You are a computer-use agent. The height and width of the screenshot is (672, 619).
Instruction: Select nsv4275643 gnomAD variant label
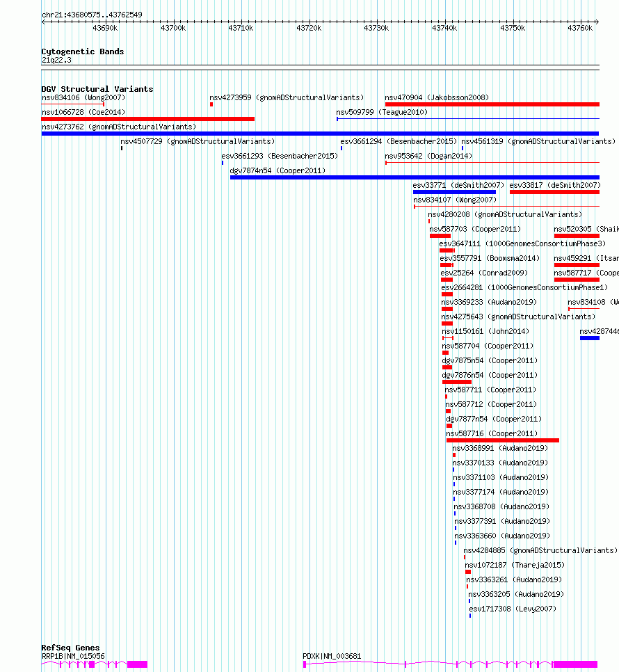(x=518, y=317)
